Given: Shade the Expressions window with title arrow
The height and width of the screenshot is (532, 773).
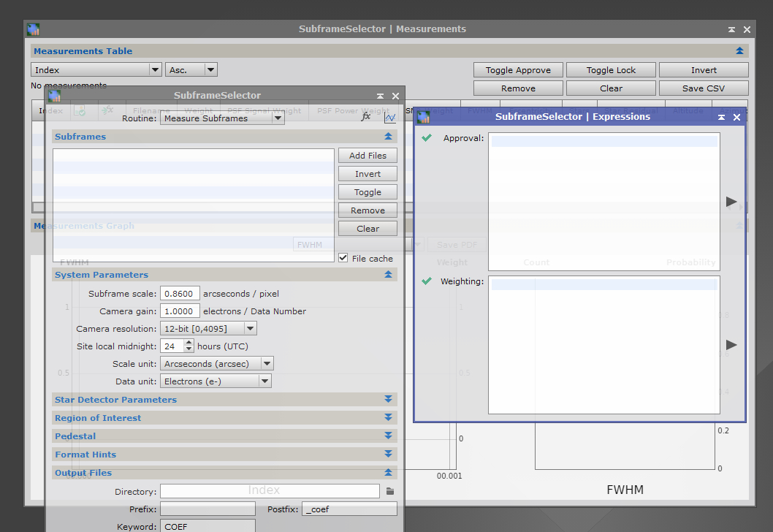Looking at the screenshot, I should tap(721, 117).
